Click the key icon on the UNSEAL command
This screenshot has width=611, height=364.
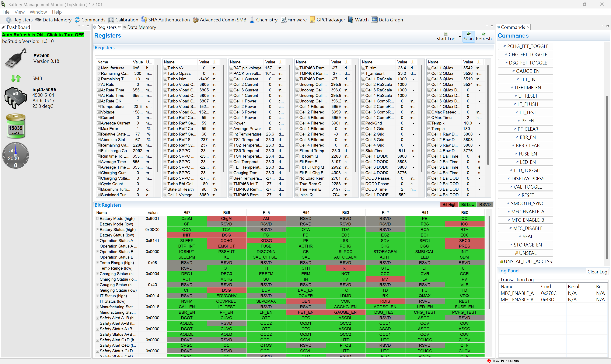point(516,253)
